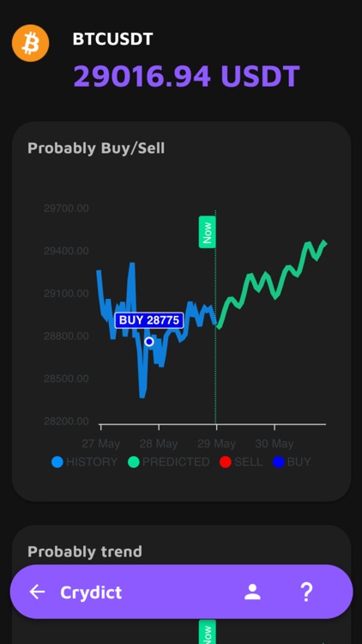The image size is (362, 644).
Task: Click the blue HISTORY legend dot
Action: click(x=57, y=462)
